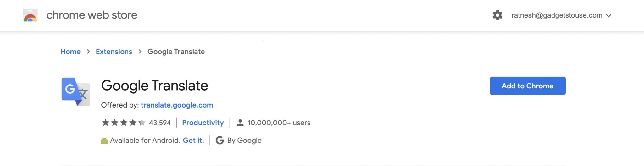Viewport: 644px width, 166px height.
Task: Click the "By Google" label
Action: (x=244, y=140)
